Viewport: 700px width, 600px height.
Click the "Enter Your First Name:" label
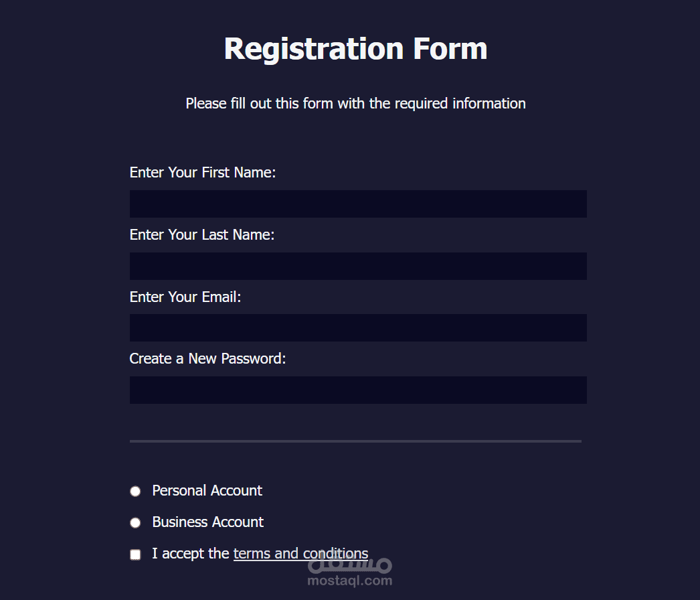tap(203, 173)
